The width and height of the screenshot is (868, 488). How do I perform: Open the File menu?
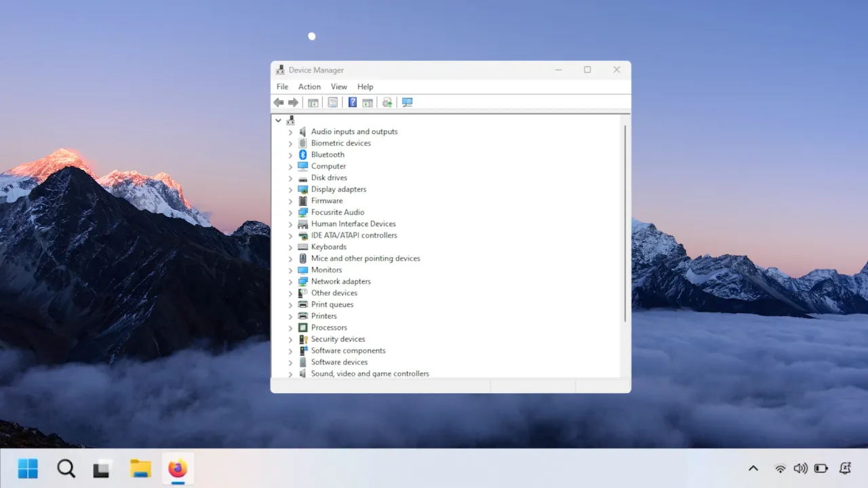coord(282,87)
